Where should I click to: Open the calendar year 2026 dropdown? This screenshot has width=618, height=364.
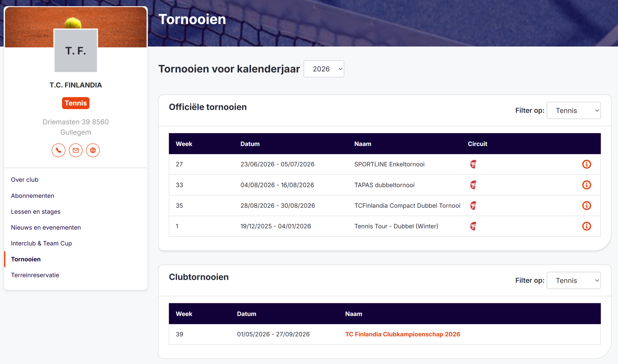tap(323, 69)
